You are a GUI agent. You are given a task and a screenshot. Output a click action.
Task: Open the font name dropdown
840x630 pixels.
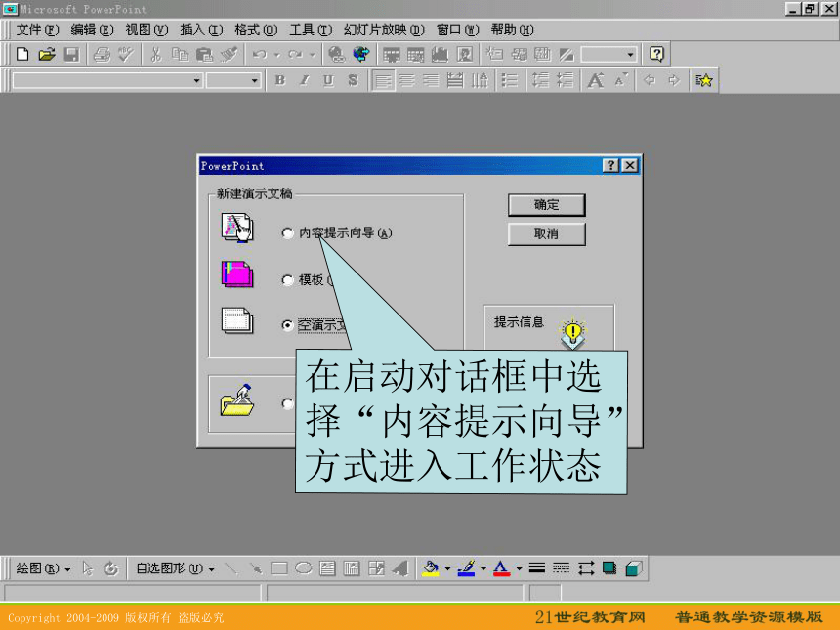click(x=196, y=81)
